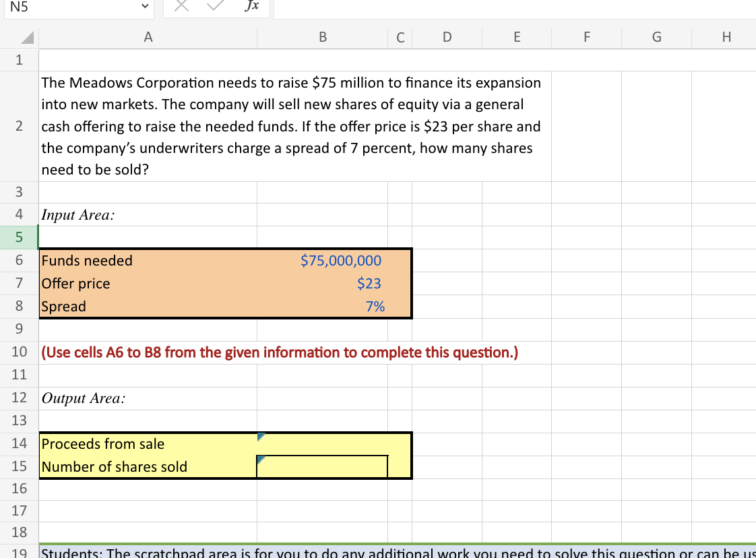Select row 2 header containing the question text

pos(19,126)
